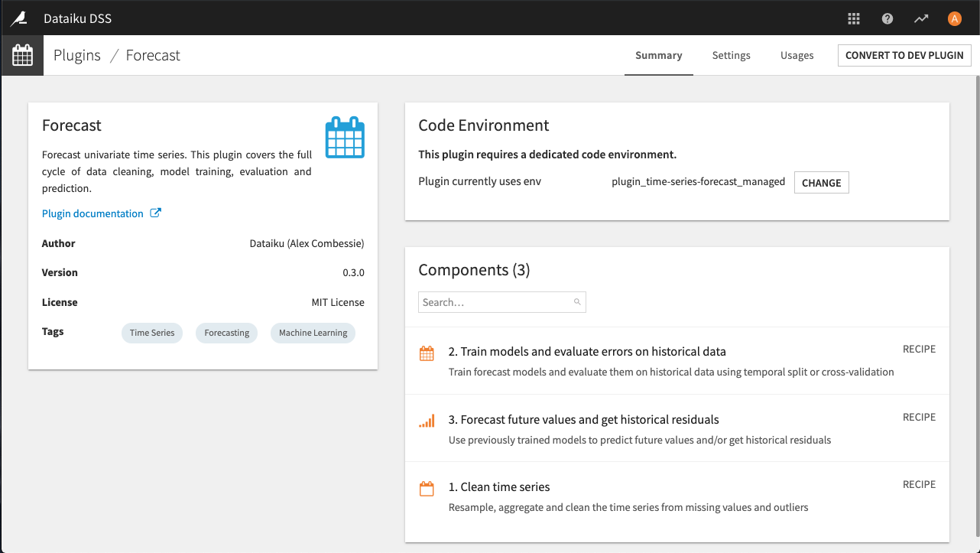Select the Train models and evaluate errors component

[x=677, y=361]
